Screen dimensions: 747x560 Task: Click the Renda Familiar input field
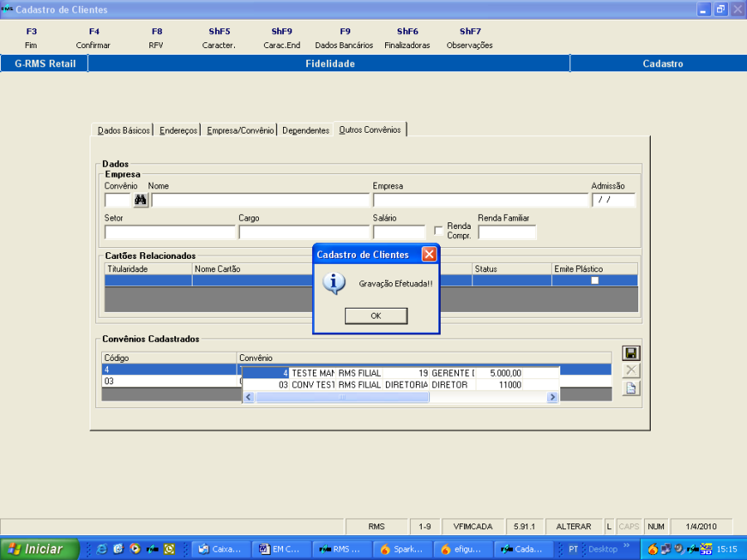[507, 232]
